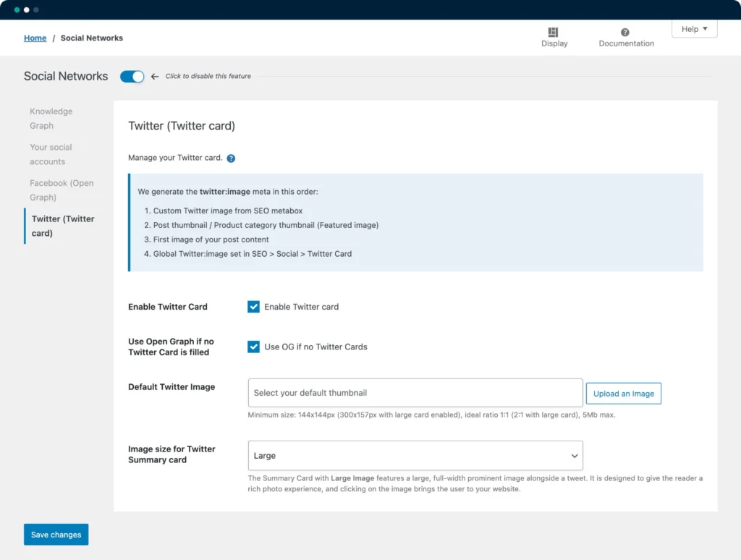Click help icon beside Manage your Twitter card
741x560 pixels.
pyautogui.click(x=231, y=158)
